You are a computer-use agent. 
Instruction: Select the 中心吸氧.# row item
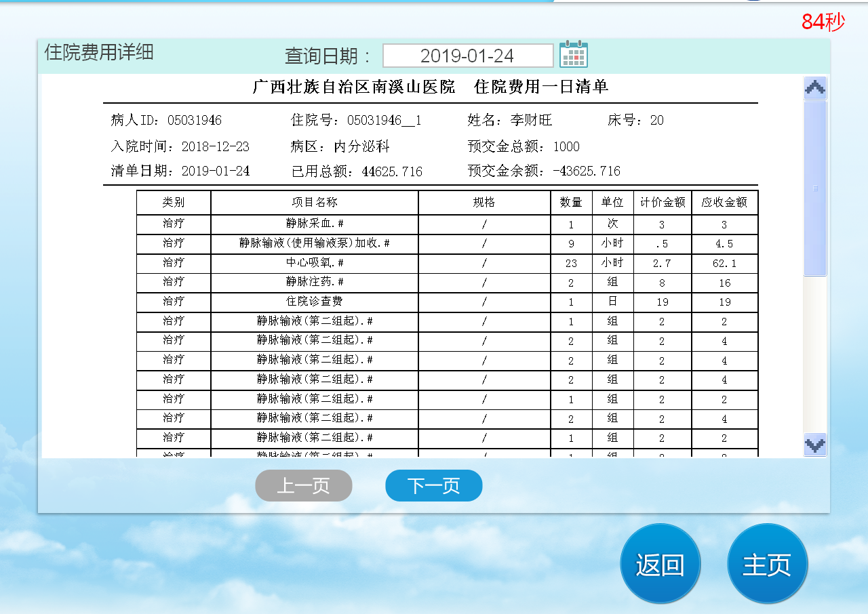[314, 263]
